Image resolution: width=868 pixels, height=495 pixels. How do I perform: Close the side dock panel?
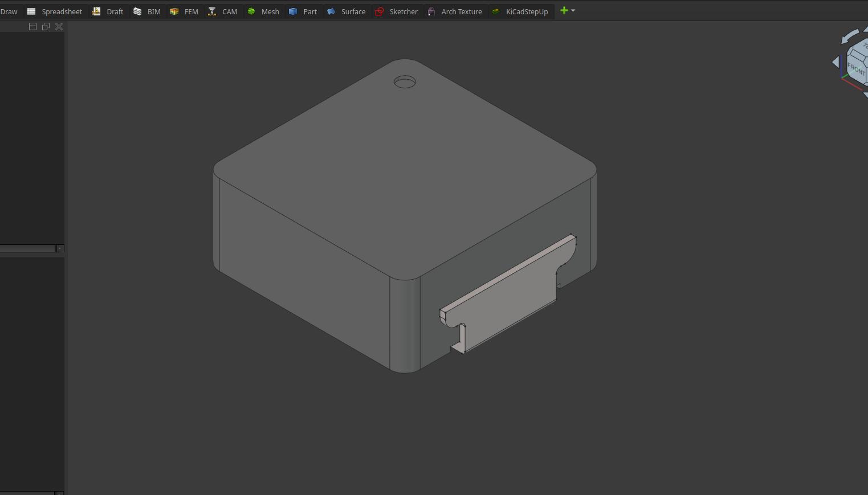pyautogui.click(x=59, y=27)
